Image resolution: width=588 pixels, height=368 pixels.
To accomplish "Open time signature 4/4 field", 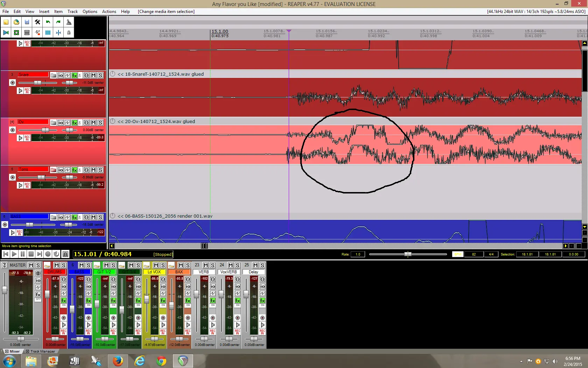I will coord(491,254).
